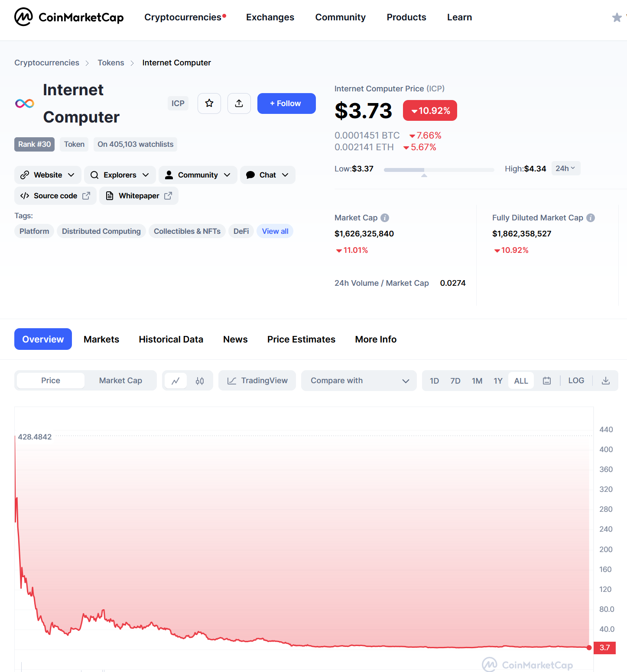Click the ICP ticker symbol badge
This screenshot has width=627, height=672.
coord(178,103)
